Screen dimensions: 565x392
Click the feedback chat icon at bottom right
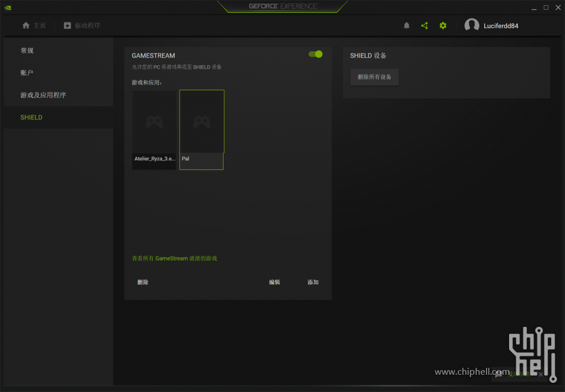499,374
